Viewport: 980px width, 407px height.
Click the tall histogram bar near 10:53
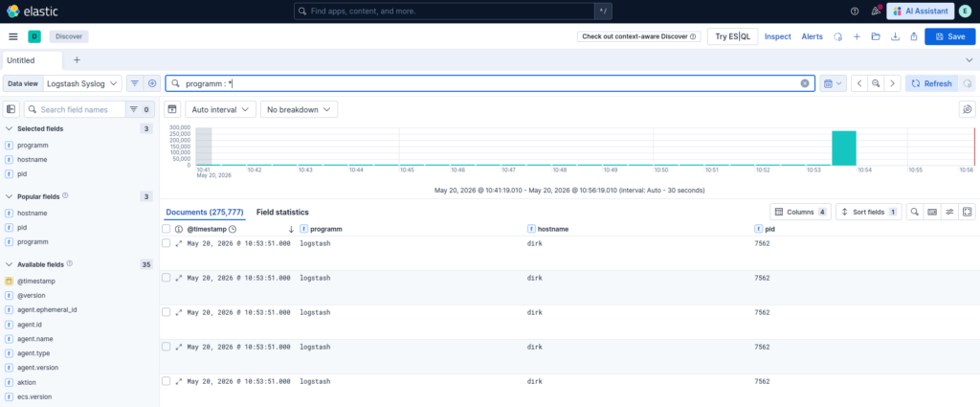point(844,148)
